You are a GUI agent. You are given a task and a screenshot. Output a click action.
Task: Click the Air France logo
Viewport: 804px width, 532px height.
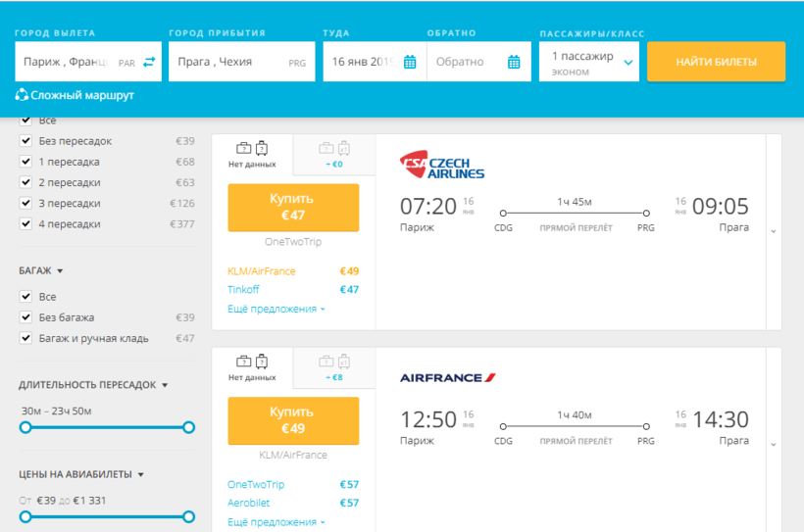tap(448, 377)
